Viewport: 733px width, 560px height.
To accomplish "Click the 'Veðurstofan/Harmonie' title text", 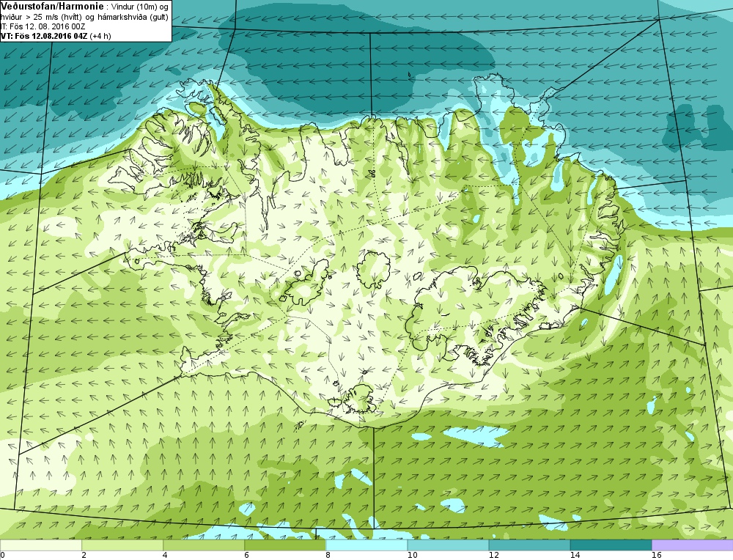I will (x=52, y=7).
